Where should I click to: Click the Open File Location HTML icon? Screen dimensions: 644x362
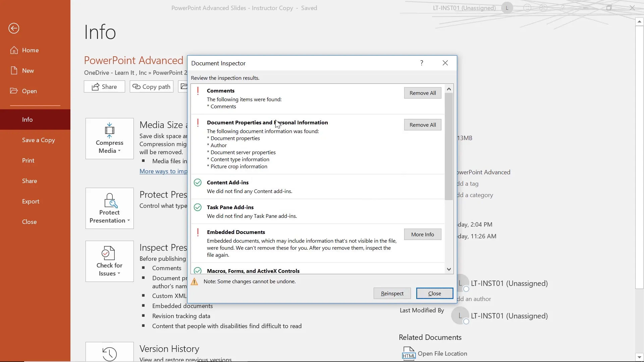[x=409, y=354]
